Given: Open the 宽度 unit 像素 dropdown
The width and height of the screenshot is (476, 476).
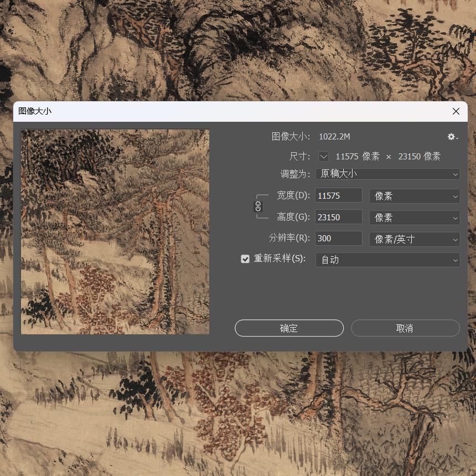Looking at the screenshot, I should click(415, 196).
